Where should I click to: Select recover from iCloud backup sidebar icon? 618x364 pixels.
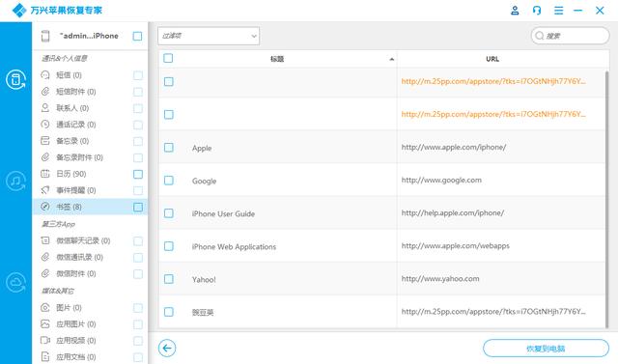coord(15,283)
